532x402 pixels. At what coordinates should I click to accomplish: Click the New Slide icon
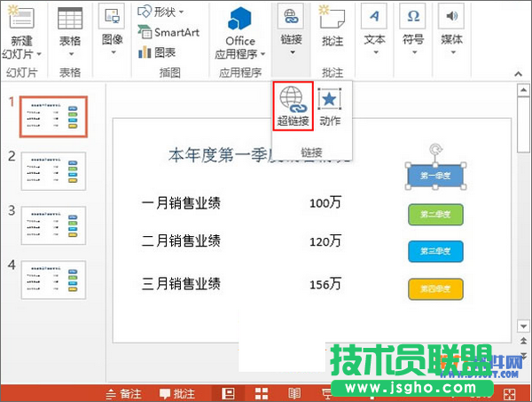tap(21, 17)
